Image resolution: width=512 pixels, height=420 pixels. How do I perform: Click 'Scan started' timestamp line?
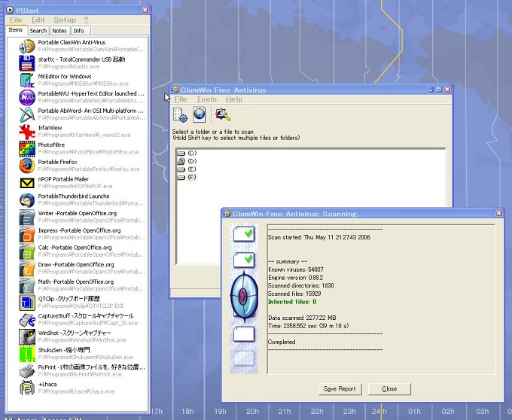coord(319,237)
